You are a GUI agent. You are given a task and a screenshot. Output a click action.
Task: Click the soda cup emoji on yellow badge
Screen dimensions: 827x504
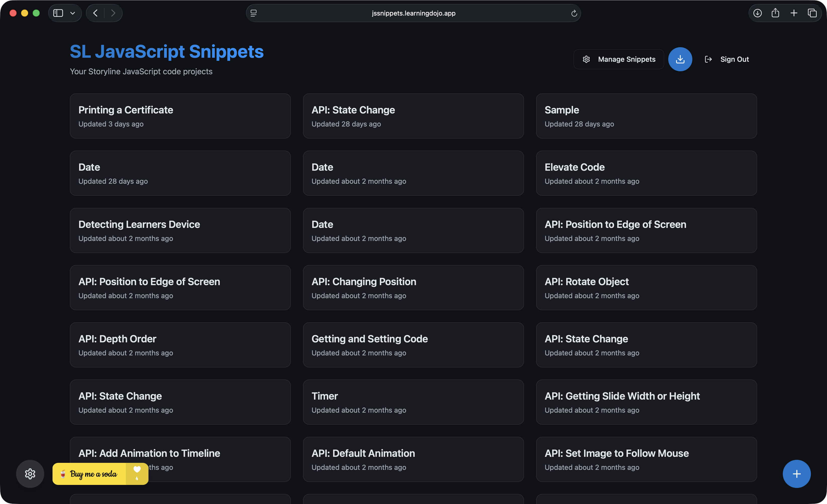point(63,474)
